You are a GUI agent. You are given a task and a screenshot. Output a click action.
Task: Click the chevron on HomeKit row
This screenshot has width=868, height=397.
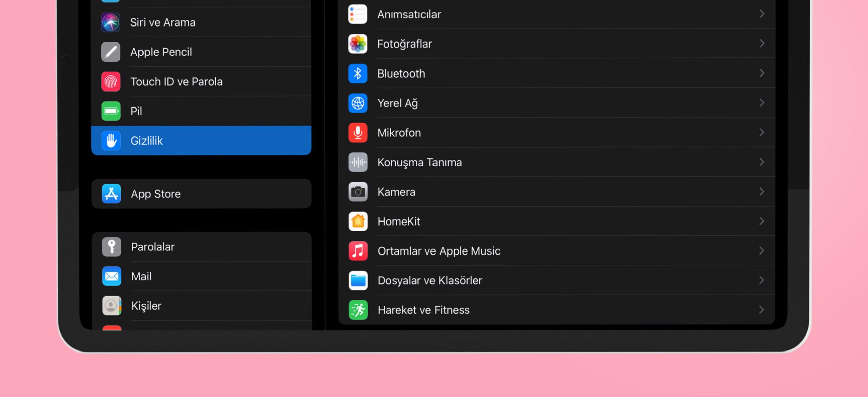(762, 221)
